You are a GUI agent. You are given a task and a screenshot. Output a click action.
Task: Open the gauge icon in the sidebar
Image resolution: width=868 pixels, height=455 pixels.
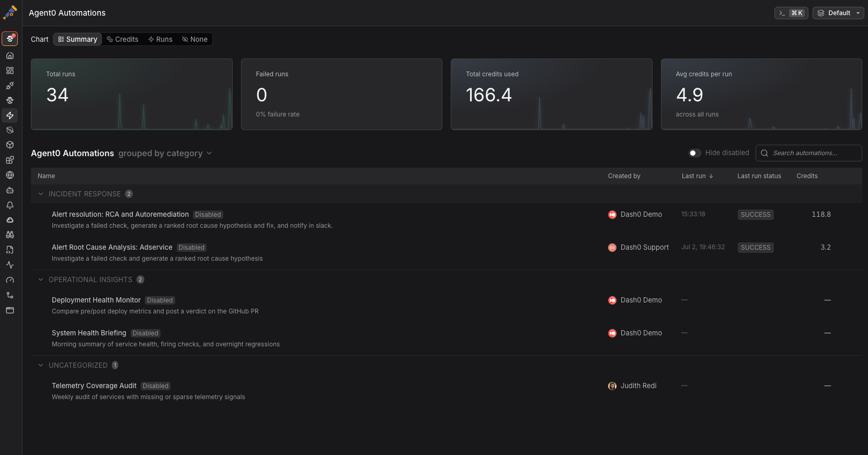click(10, 280)
